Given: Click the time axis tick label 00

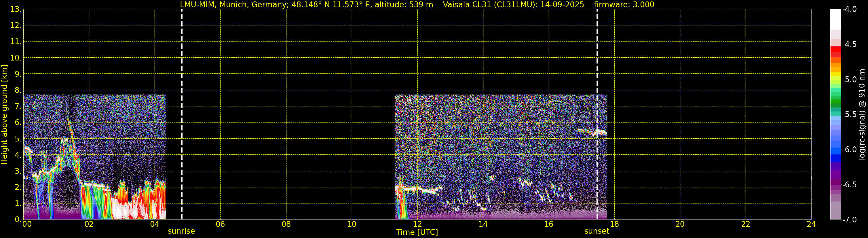Looking at the screenshot, I should tap(27, 224).
